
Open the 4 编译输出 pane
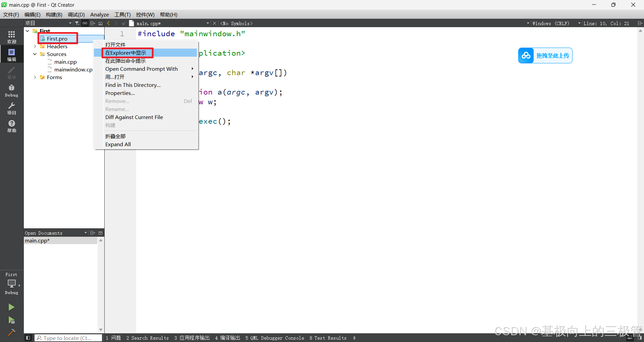(228, 338)
